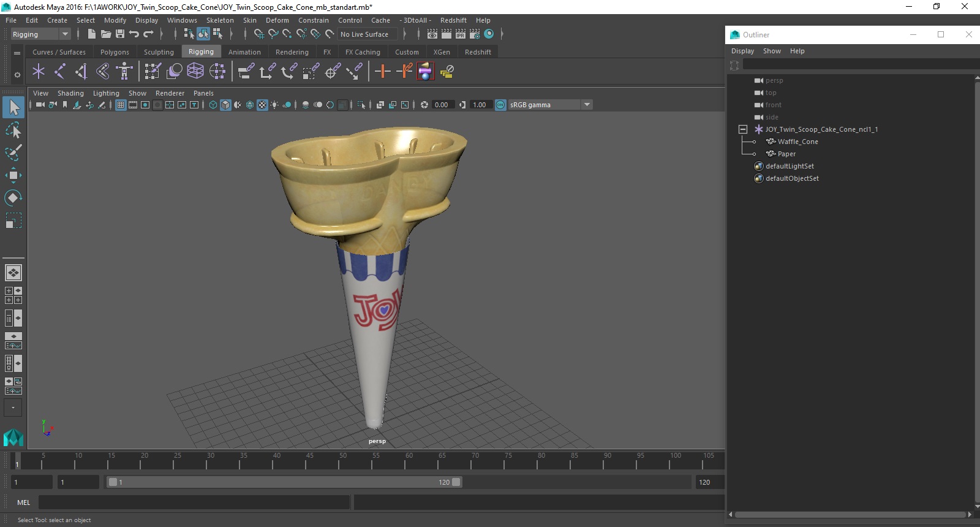Click the gamma value field 1.00
980x527 pixels.
[x=480, y=105]
